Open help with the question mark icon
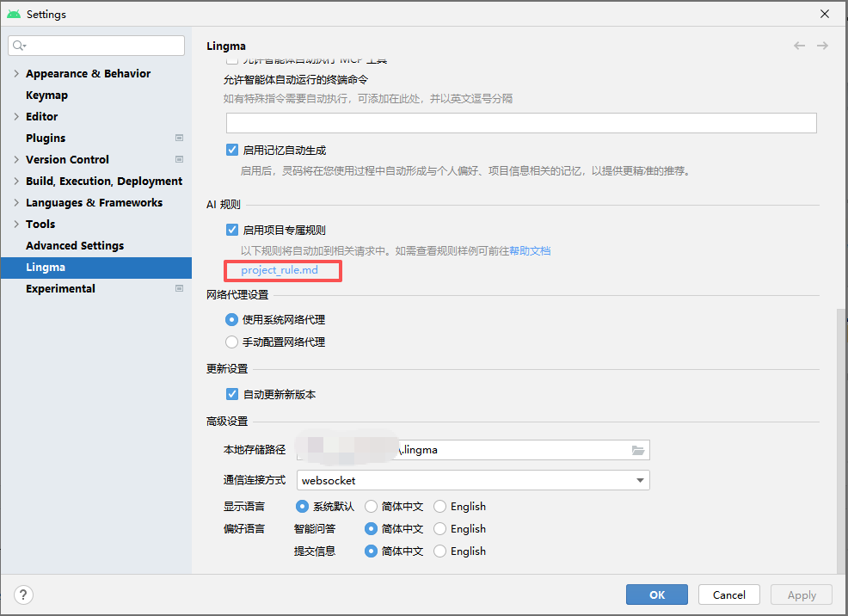The height and width of the screenshot is (616, 848). coord(23,594)
